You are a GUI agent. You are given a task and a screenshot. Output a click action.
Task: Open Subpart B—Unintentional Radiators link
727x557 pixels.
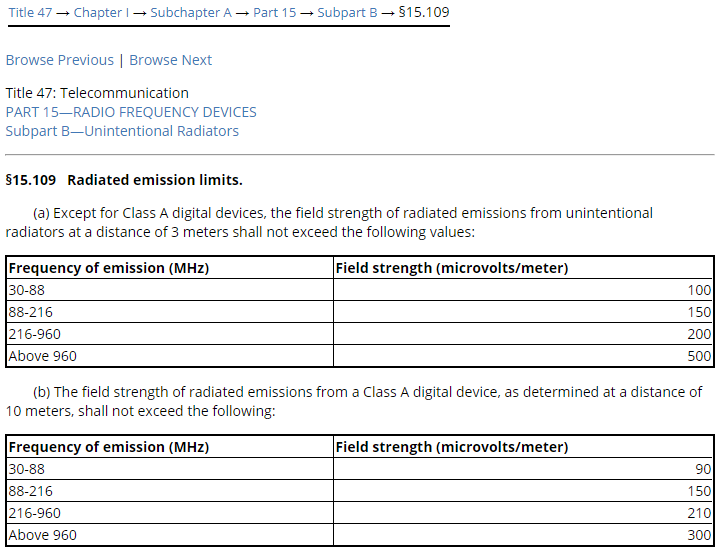[122, 131]
